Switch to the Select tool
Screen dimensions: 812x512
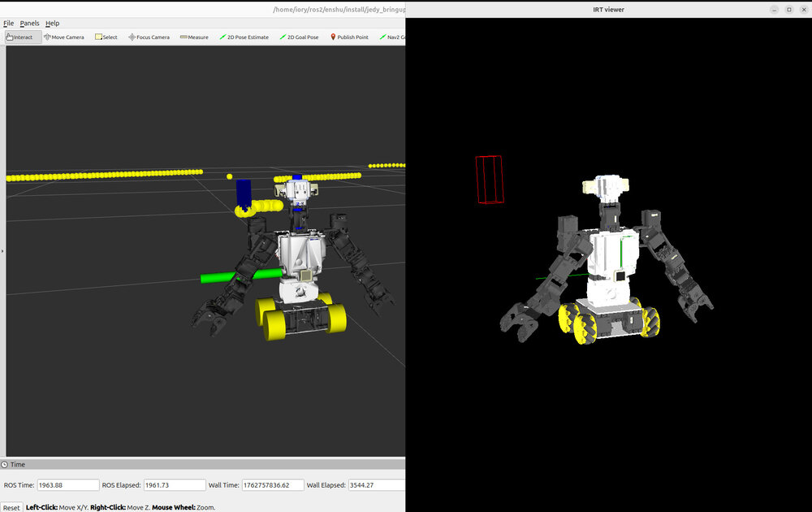[106, 37]
